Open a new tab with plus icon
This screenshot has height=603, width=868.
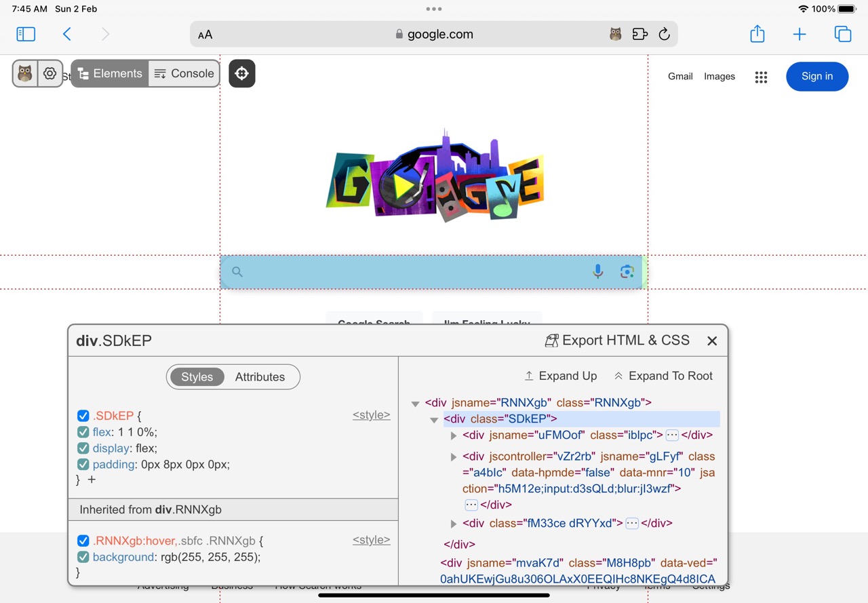800,34
